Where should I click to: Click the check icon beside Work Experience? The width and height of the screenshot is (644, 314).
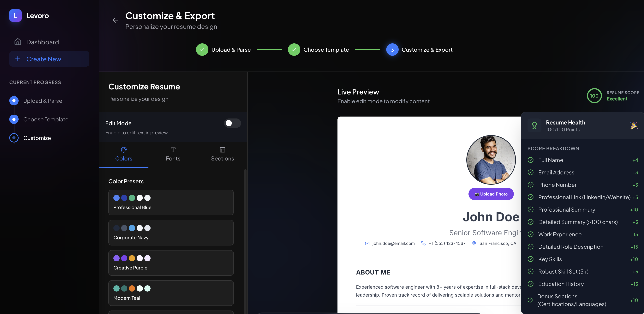[530, 234]
